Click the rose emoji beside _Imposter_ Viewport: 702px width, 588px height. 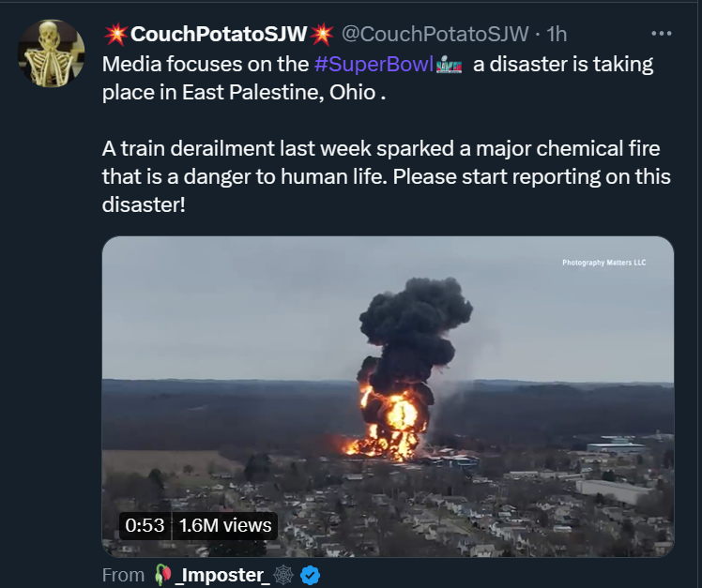pyautogui.click(x=162, y=575)
